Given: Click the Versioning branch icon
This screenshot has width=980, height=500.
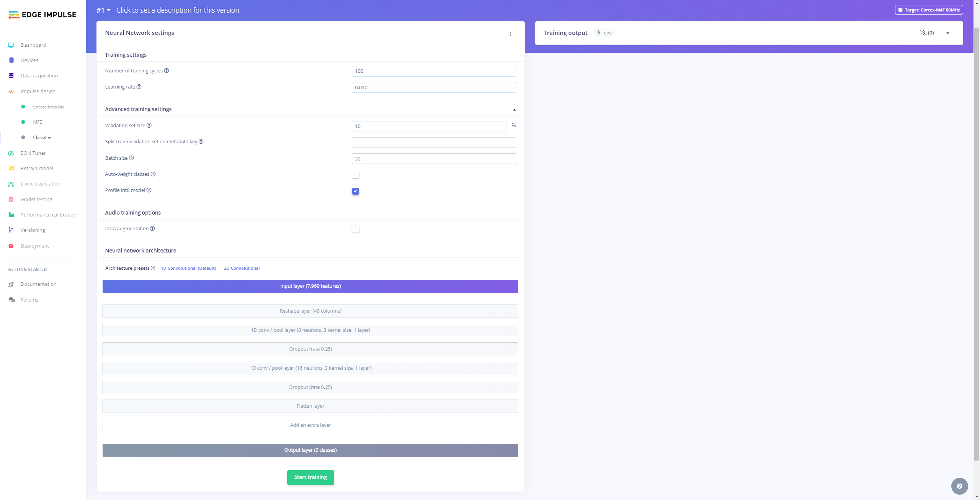Looking at the screenshot, I should pyautogui.click(x=11, y=230).
